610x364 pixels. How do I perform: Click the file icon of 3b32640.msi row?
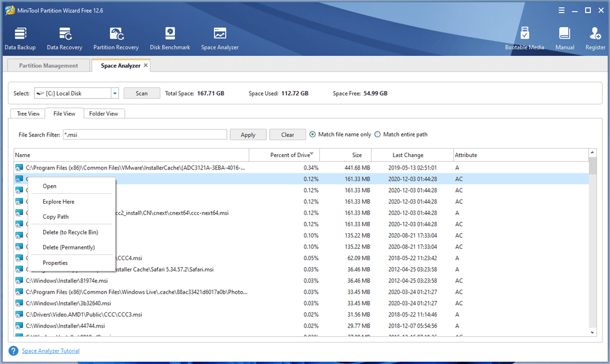[x=19, y=303]
